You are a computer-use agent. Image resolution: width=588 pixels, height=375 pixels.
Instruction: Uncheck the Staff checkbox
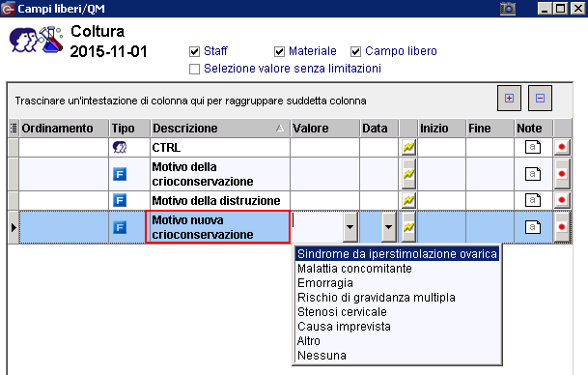[x=194, y=51]
